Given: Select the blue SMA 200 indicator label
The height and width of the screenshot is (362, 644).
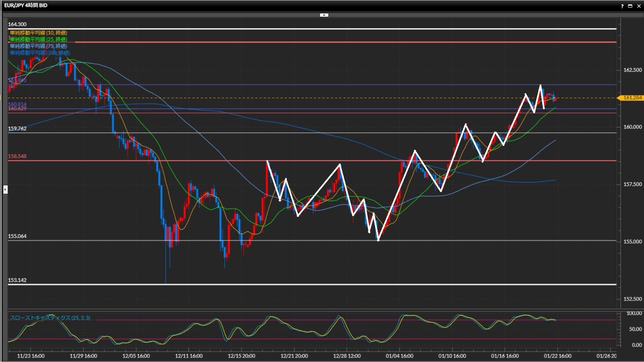Looking at the screenshot, I should (x=40, y=53).
